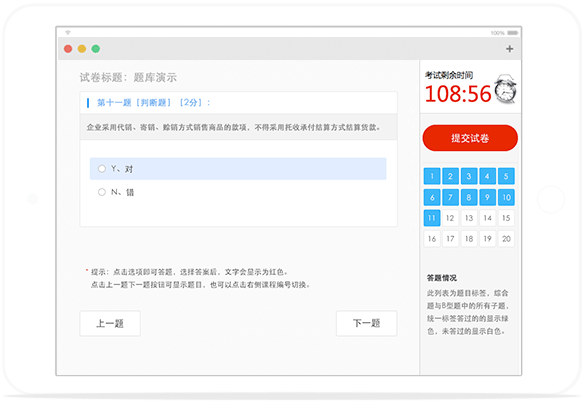Go to unanswered question 15
This screenshot has width=584, height=402.
pyautogui.click(x=506, y=218)
